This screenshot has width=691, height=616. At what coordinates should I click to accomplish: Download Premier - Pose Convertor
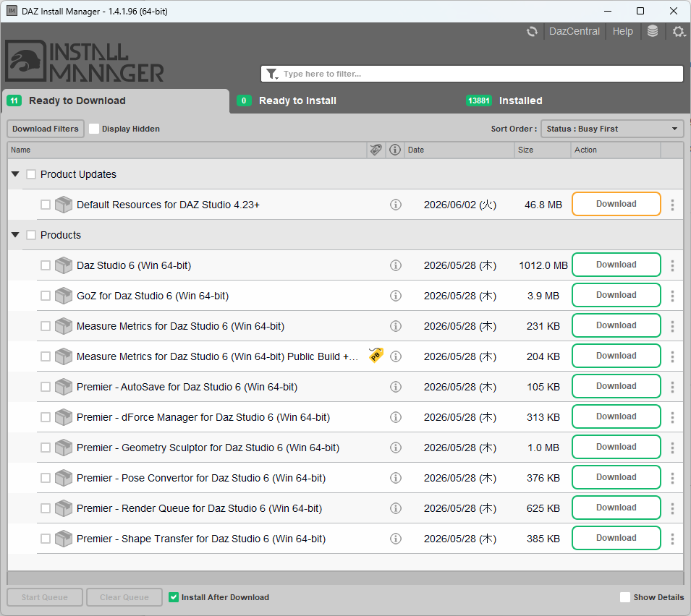616,477
